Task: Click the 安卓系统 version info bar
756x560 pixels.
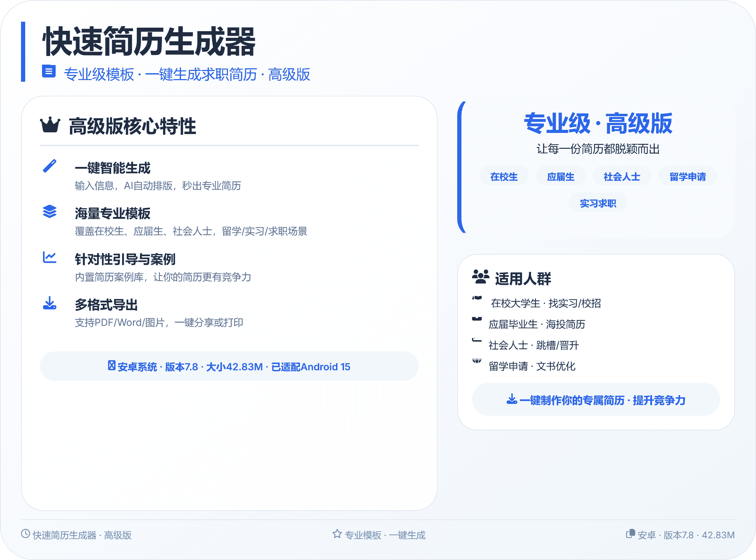Action: pyautogui.click(x=229, y=366)
